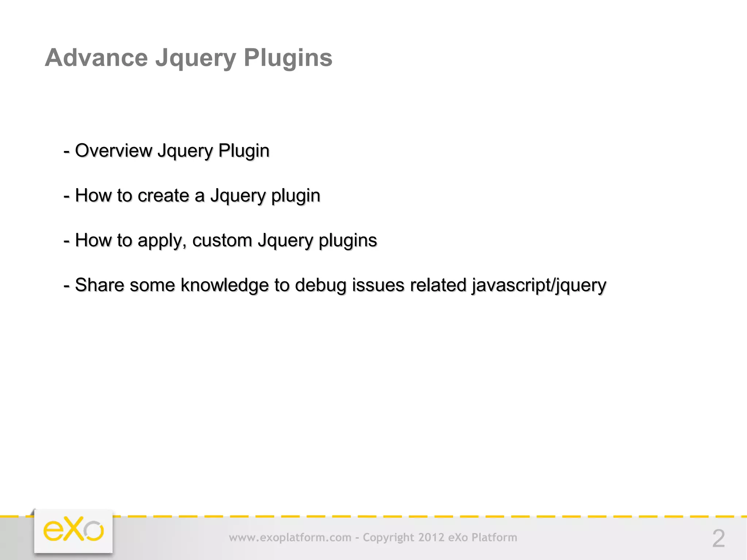Click the word Plugins in the title
The height and width of the screenshot is (560, 747).
(288, 58)
